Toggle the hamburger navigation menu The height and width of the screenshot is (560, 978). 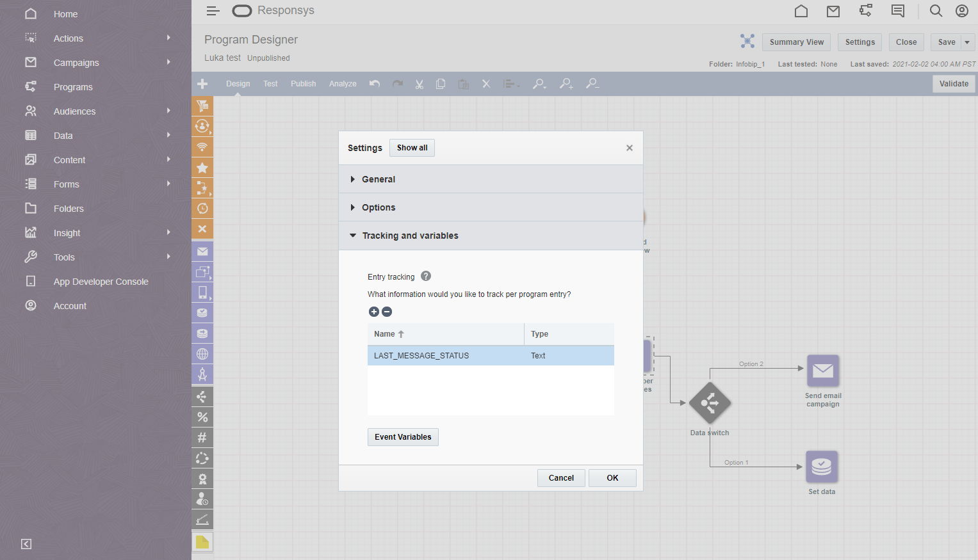[x=213, y=11]
